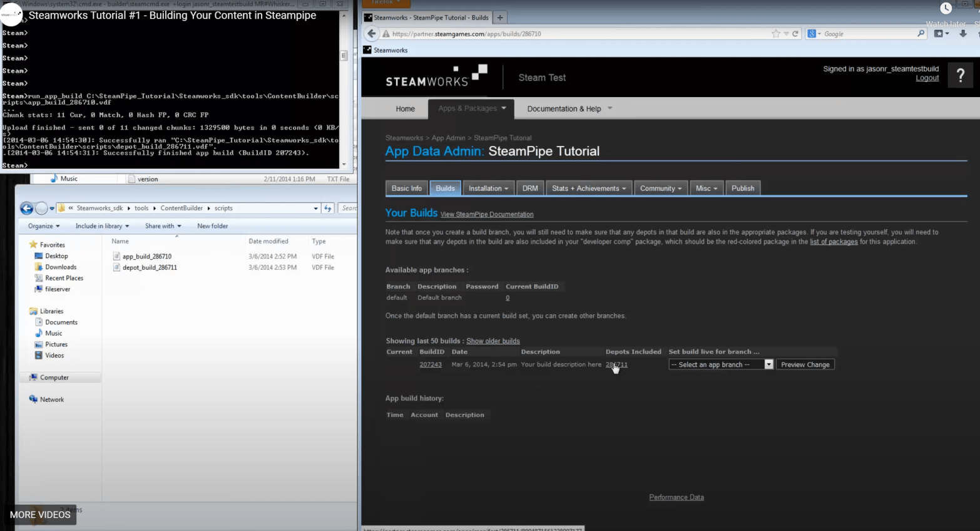
Task: Click the Preview Change button
Action: [x=805, y=364]
